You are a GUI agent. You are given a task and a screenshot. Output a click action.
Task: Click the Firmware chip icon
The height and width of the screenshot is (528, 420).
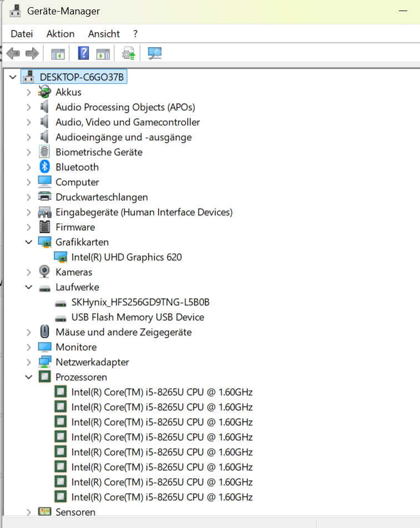click(44, 227)
